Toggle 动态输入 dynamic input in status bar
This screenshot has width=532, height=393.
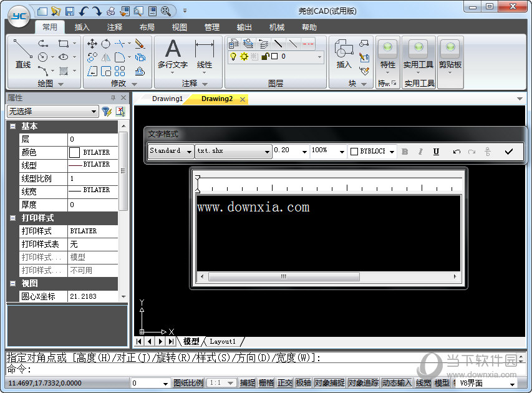(397, 383)
